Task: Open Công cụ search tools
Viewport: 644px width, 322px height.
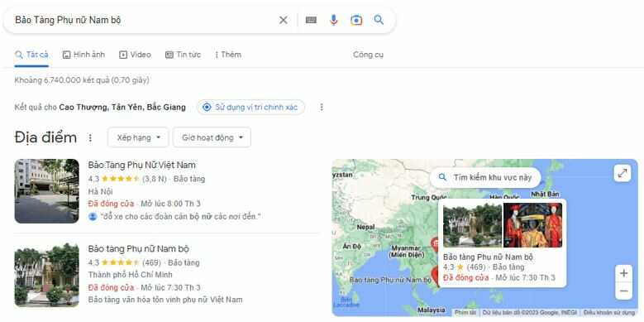Action: coord(368,55)
